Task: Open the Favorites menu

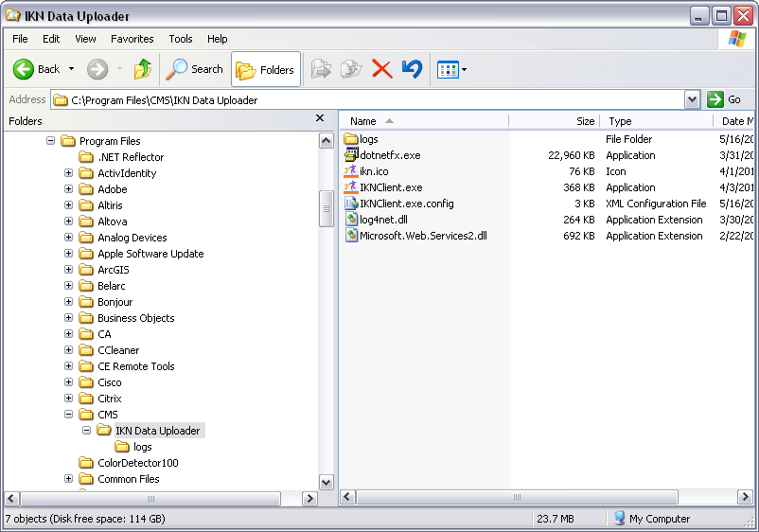Action: (132, 39)
